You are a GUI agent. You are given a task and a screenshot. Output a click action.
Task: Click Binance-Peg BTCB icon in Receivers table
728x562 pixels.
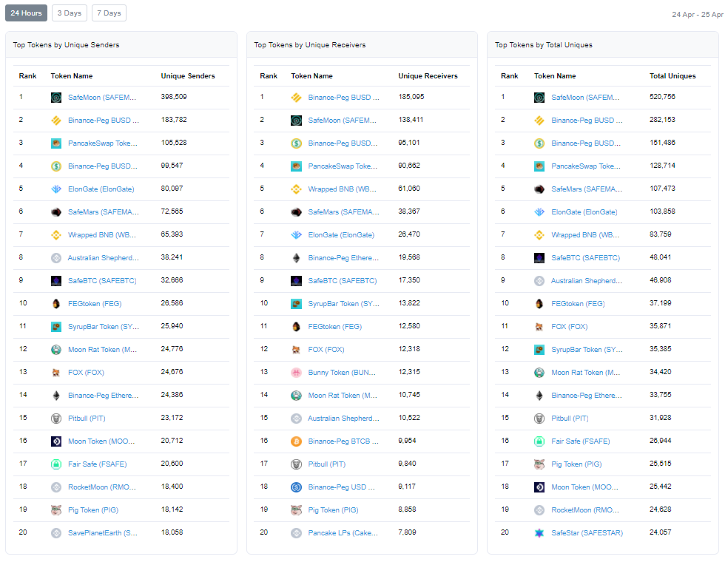coord(296,441)
